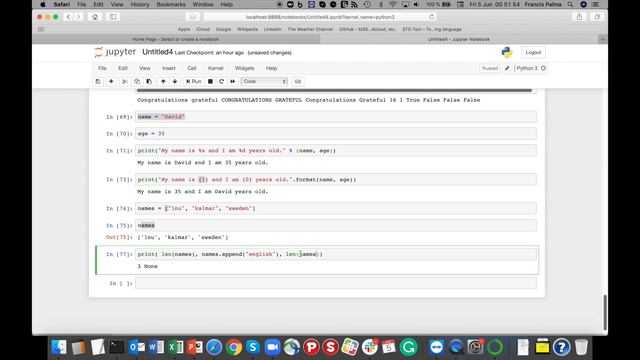Click the In [70] age = 35 cell
This screenshot has width=640, height=360.
pos(336,133)
